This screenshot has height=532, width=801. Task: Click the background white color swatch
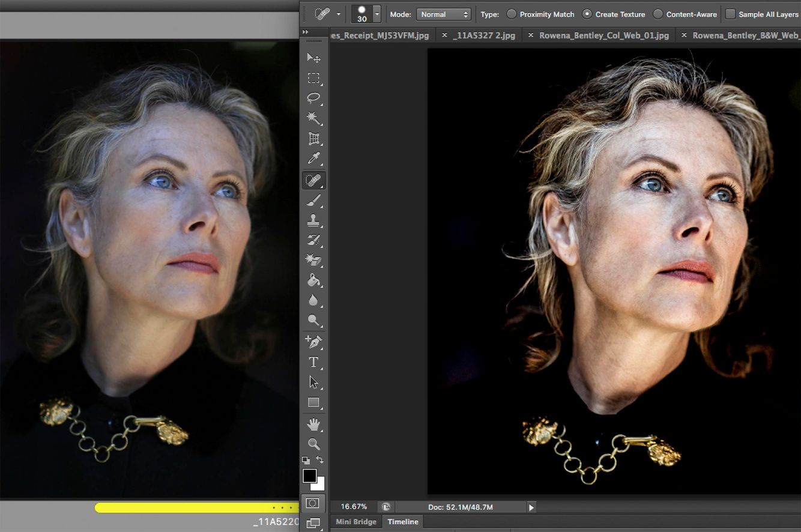click(x=319, y=485)
